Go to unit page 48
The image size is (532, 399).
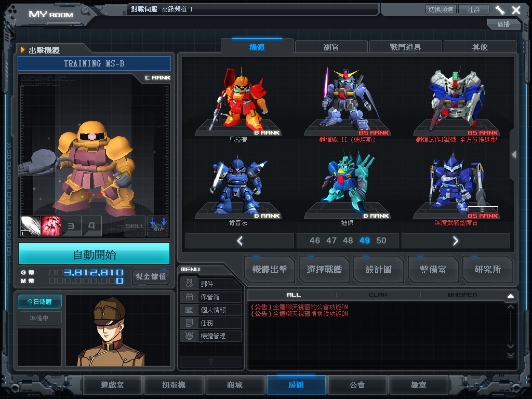(x=348, y=241)
